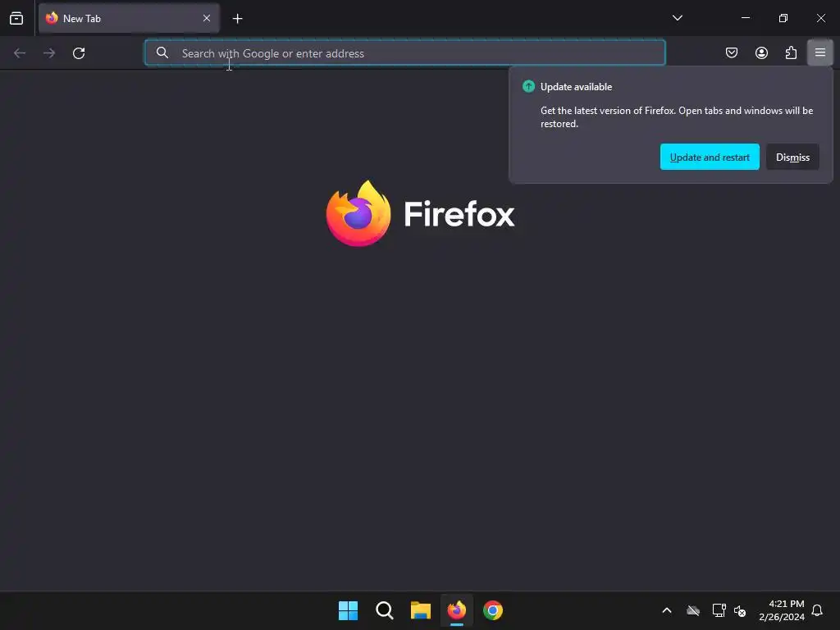
Task: Minimize the Firefox window
Action: (745, 18)
